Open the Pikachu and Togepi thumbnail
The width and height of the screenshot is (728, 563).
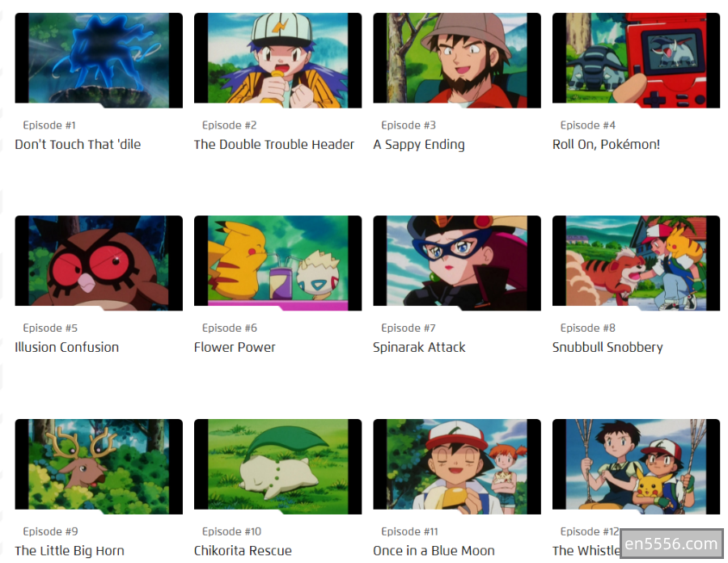point(277,263)
